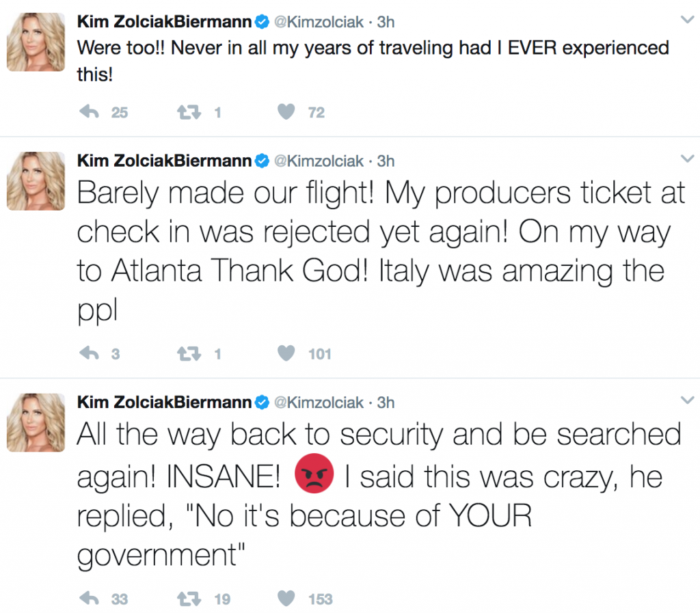This screenshot has width=700, height=613.
Task: Open the @Kimzolciak handle on the first tweet
Action: pyautogui.click(x=318, y=21)
